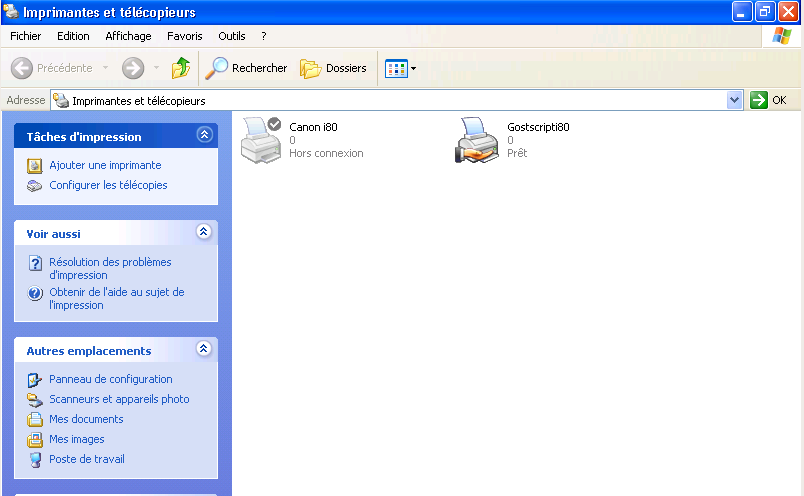Collapse the Autres emplacements panel
804x496 pixels.
[204, 349]
